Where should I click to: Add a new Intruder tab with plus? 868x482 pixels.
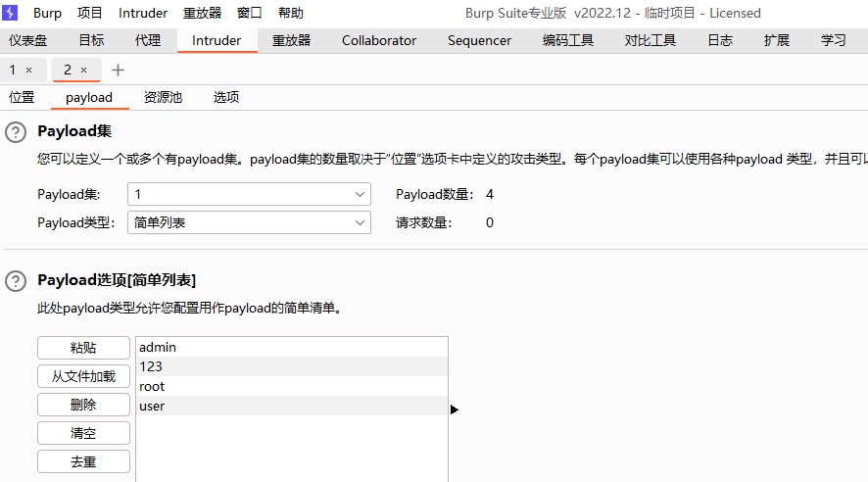coord(118,71)
